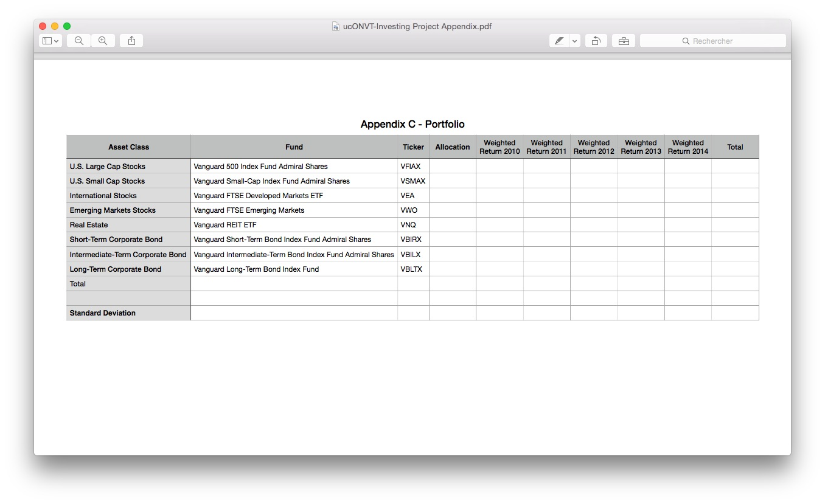Viewport: 825px width, 504px height.
Task: Click inside the Rechercher search field
Action: pyautogui.click(x=712, y=40)
